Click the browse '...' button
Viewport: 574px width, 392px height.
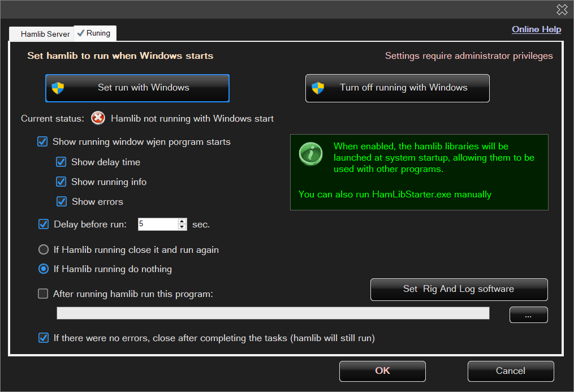point(528,315)
